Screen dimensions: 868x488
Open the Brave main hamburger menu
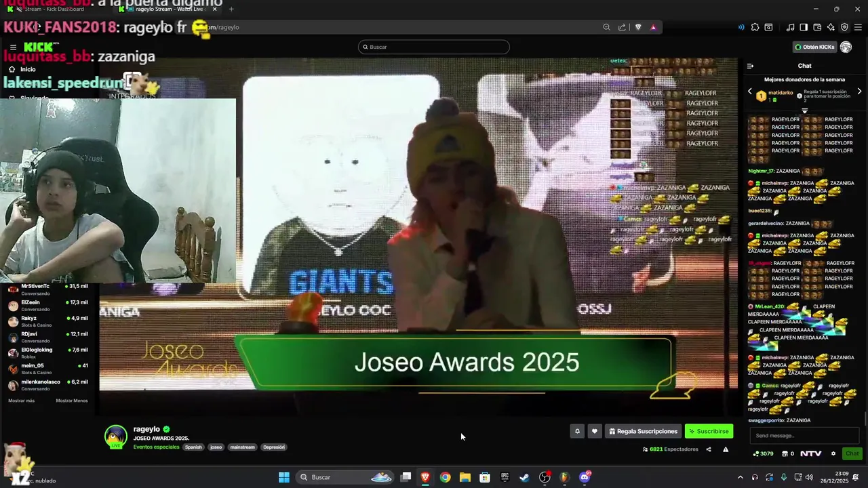(x=858, y=27)
